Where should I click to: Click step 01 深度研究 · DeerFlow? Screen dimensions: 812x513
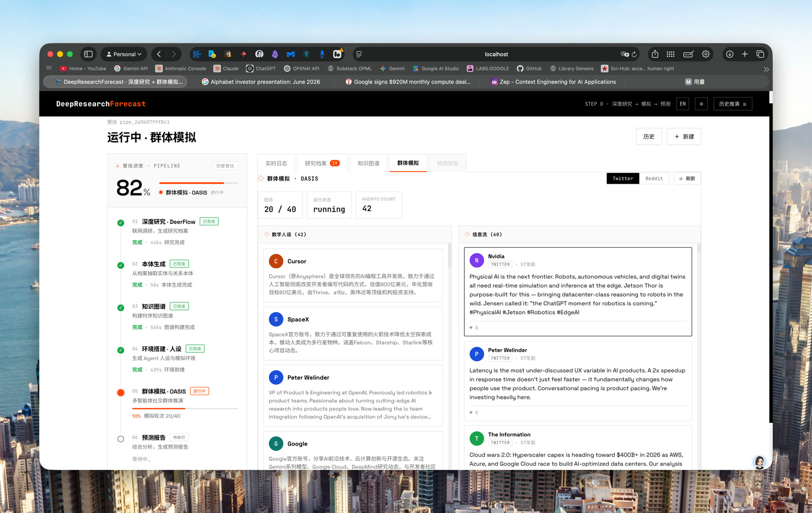click(168, 222)
